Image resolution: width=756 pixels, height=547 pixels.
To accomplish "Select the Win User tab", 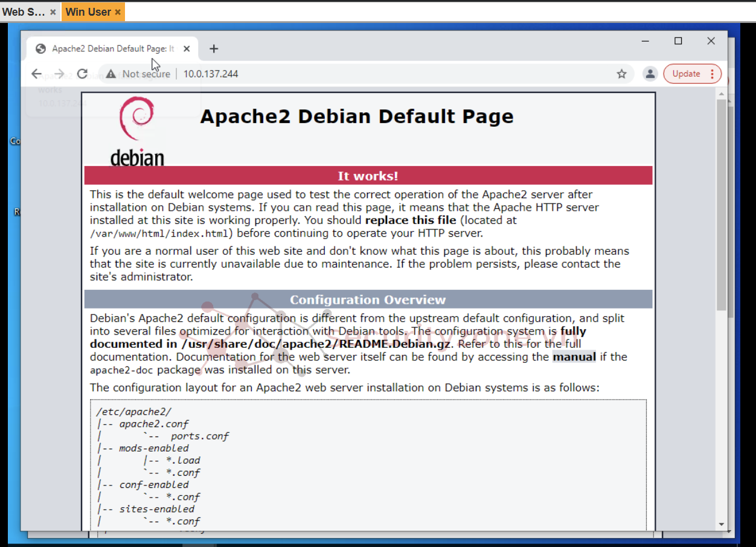I will coord(88,12).
